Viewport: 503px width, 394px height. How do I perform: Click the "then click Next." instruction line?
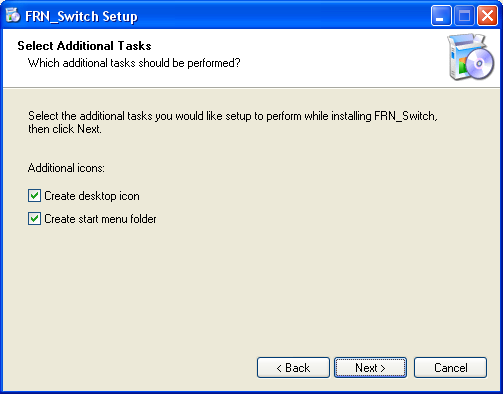(65, 129)
